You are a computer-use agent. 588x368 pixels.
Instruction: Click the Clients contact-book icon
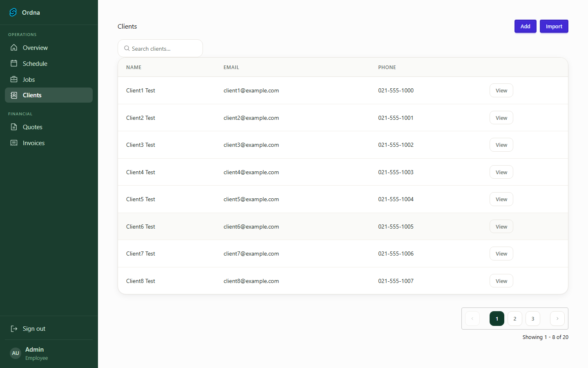(x=14, y=95)
